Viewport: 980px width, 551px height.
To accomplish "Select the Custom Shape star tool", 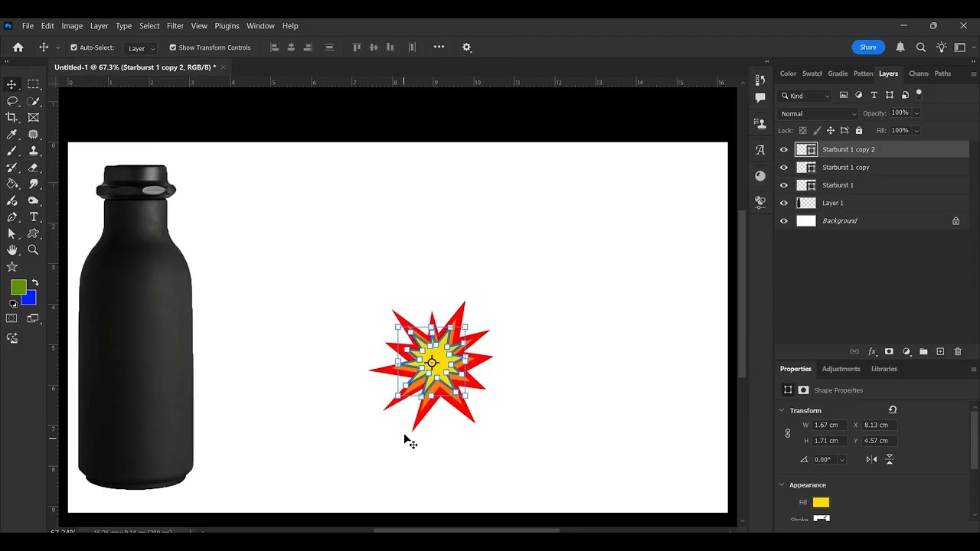I will tap(12, 267).
